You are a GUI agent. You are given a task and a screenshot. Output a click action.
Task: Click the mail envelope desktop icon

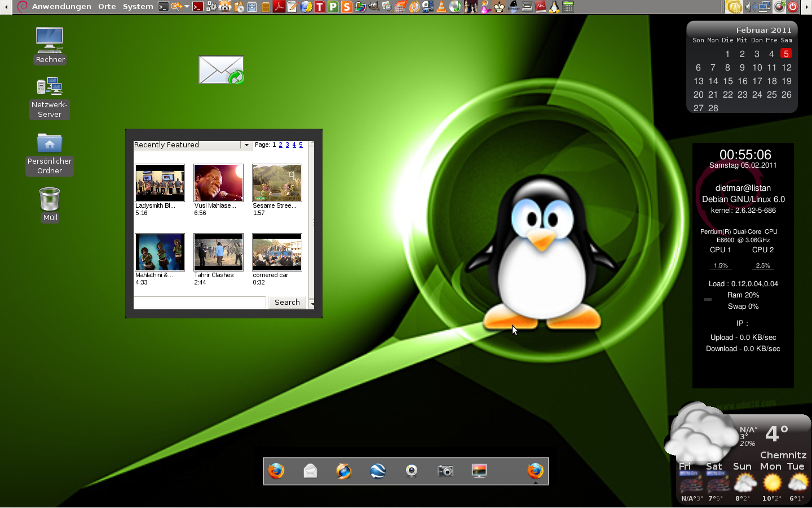click(221, 70)
